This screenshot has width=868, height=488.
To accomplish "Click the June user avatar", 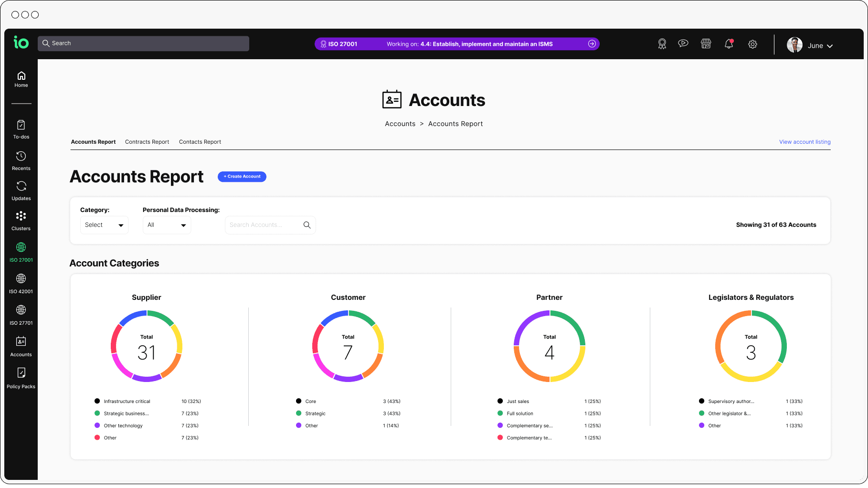I will [x=794, y=45].
